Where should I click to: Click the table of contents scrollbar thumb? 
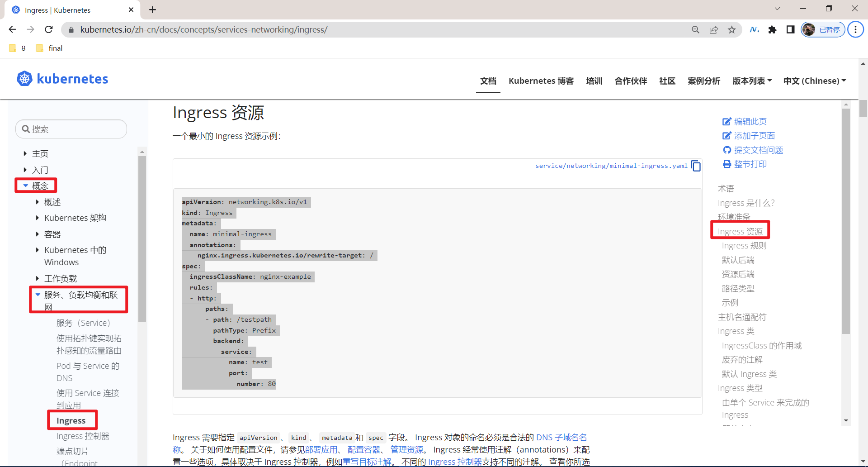pos(846,221)
